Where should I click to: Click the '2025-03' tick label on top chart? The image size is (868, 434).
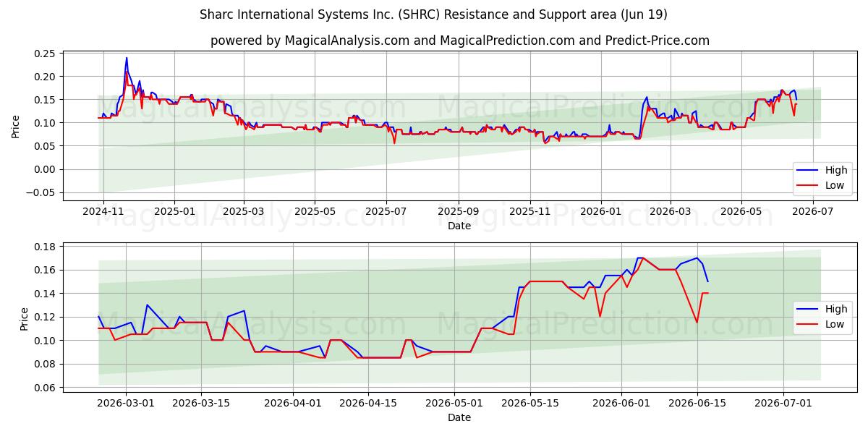[244, 211]
